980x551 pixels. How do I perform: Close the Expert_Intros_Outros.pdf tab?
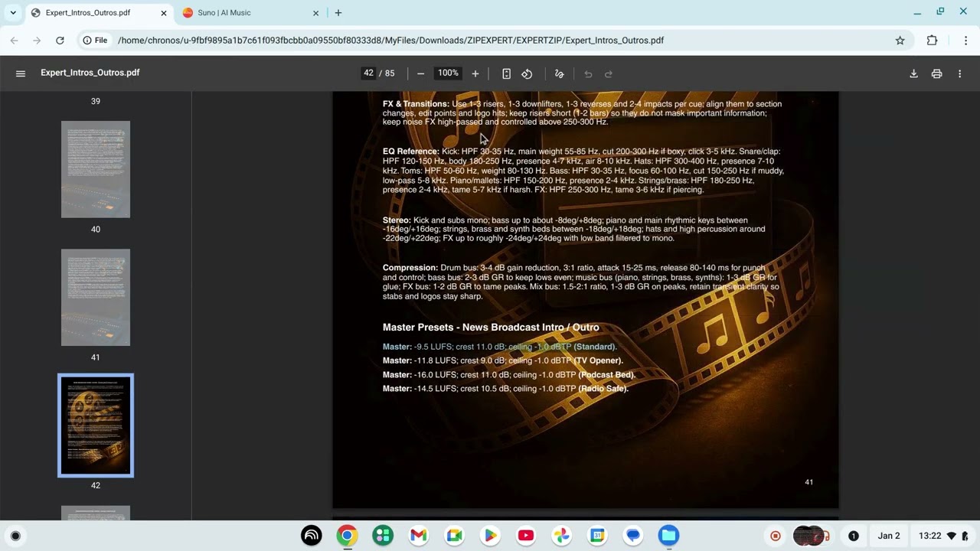tap(164, 13)
